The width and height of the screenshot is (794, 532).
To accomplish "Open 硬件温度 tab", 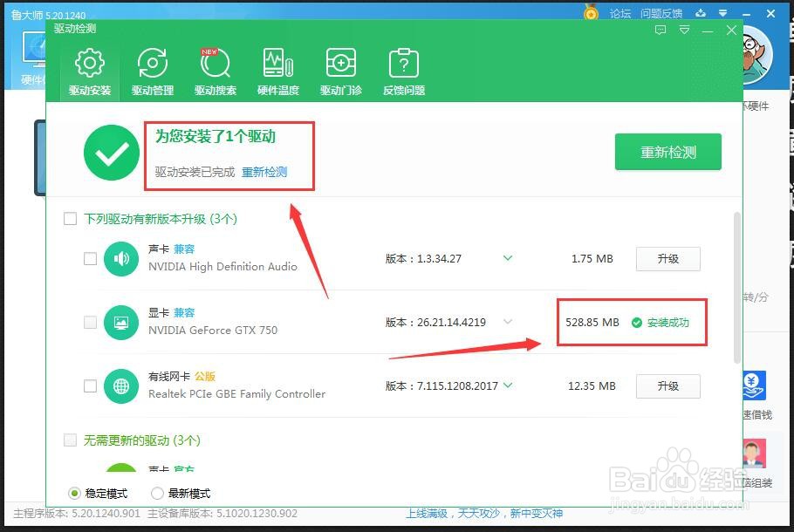I will click(x=278, y=72).
